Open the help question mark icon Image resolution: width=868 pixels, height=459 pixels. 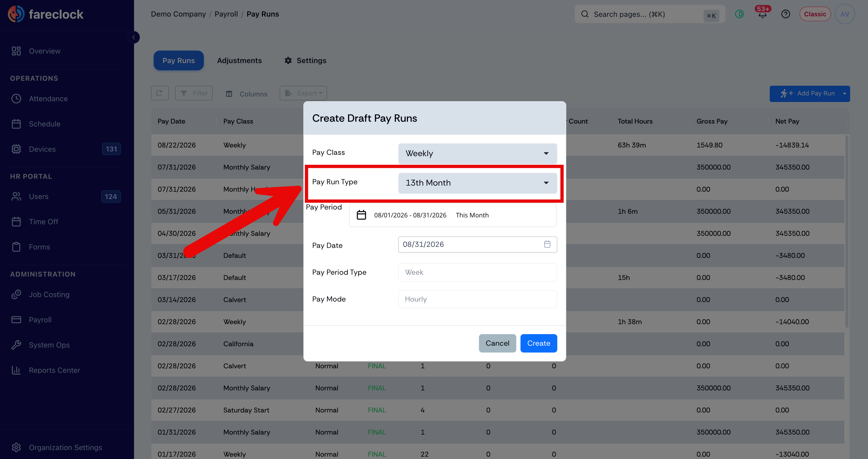pyautogui.click(x=785, y=14)
